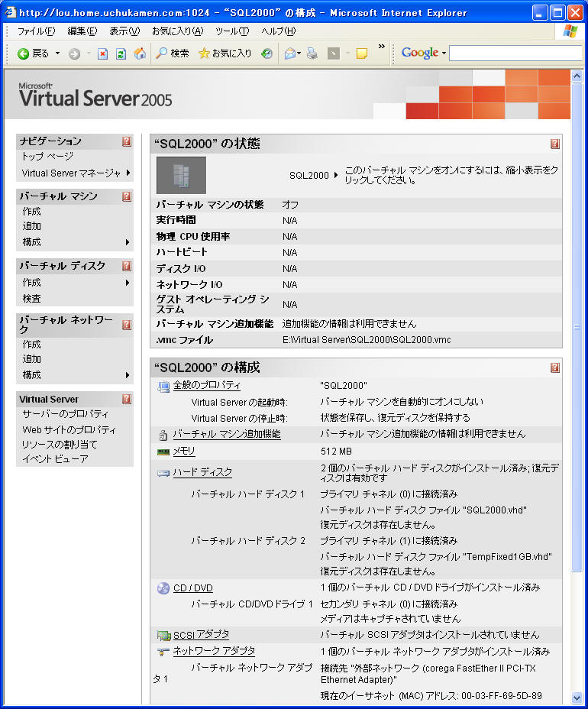Viewport: 588px width, 709px height.
Task: Expand バーチャル ネットワーク 構成 submenu arrow
Action: tap(128, 375)
